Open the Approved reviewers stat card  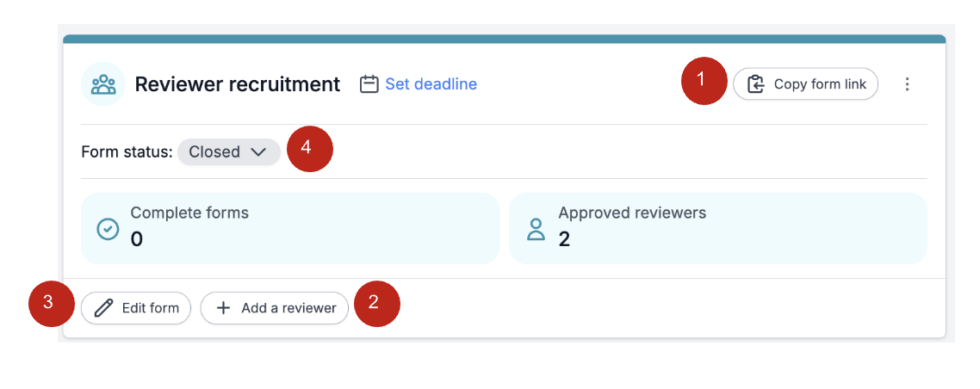click(718, 229)
